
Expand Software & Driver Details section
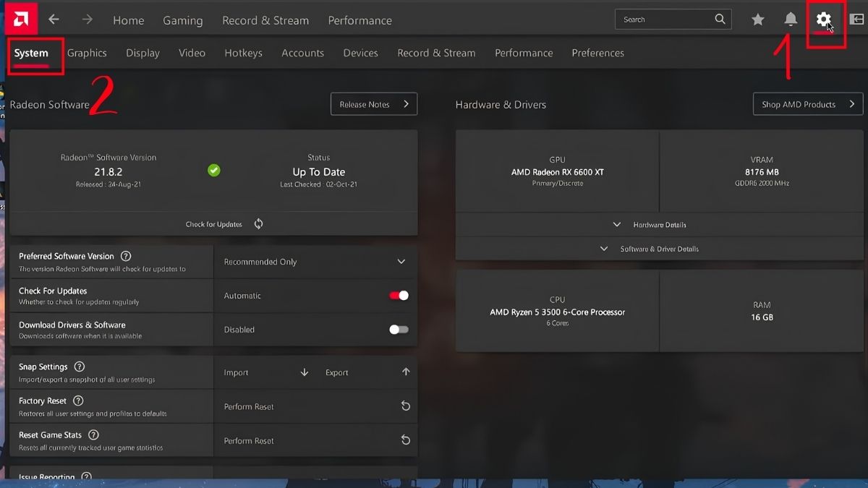[x=650, y=249]
